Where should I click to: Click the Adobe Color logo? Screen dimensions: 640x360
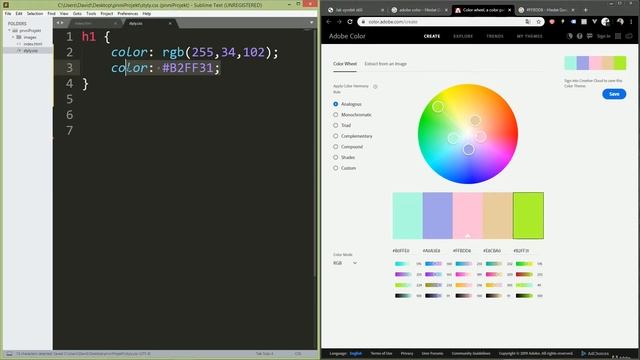coord(347,36)
